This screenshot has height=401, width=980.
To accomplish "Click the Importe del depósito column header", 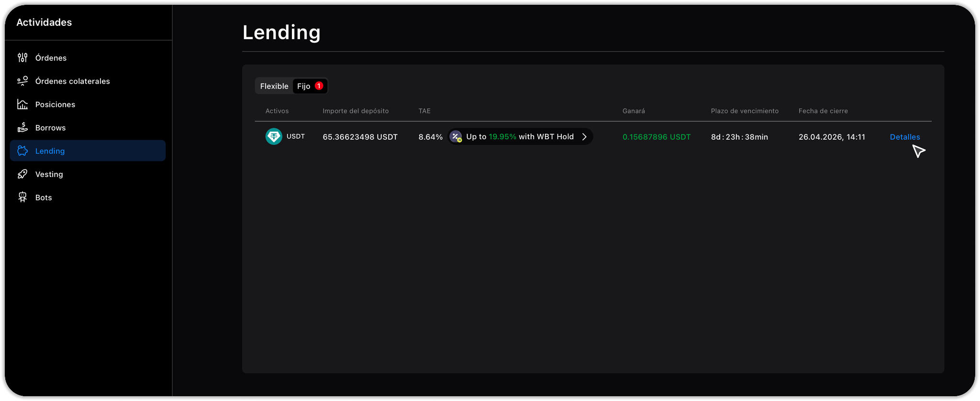I will [356, 111].
